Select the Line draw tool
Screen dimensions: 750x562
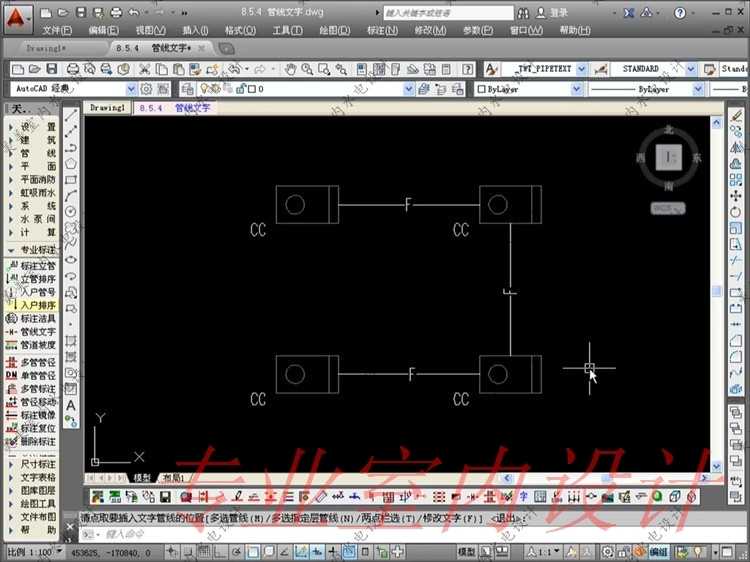71,115
